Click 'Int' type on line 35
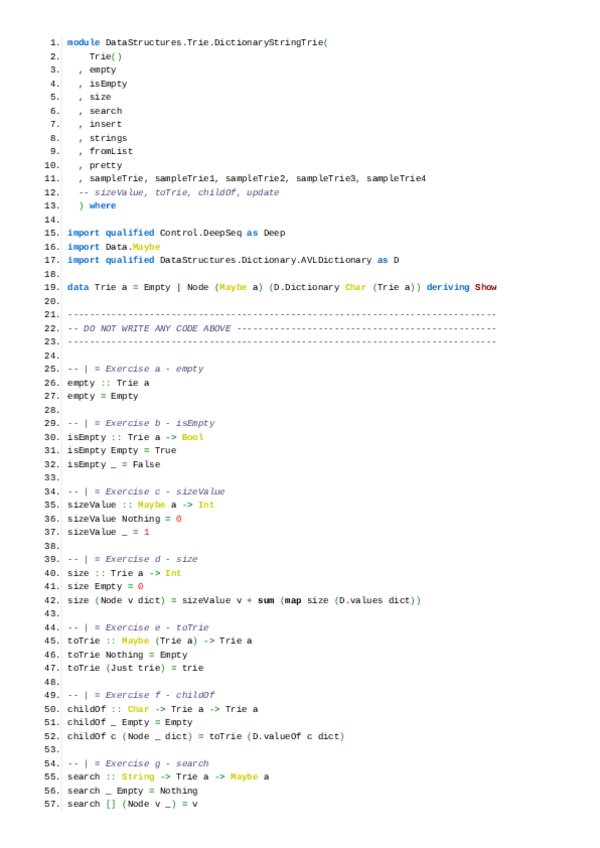This screenshot has width=600, height=848. (x=206, y=505)
